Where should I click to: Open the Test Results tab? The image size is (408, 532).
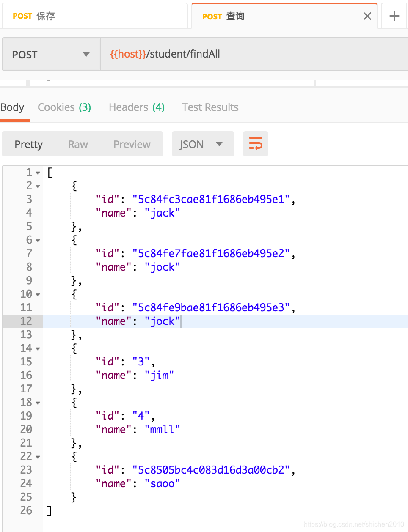210,107
